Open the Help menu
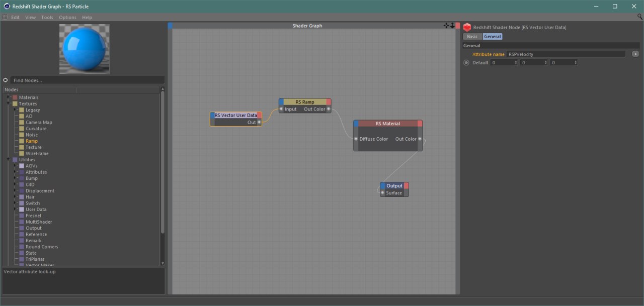The image size is (644, 306). 87,17
